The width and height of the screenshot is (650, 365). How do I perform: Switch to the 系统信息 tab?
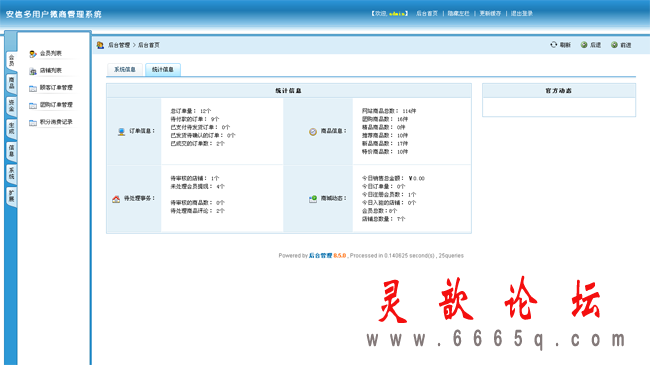pos(125,69)
